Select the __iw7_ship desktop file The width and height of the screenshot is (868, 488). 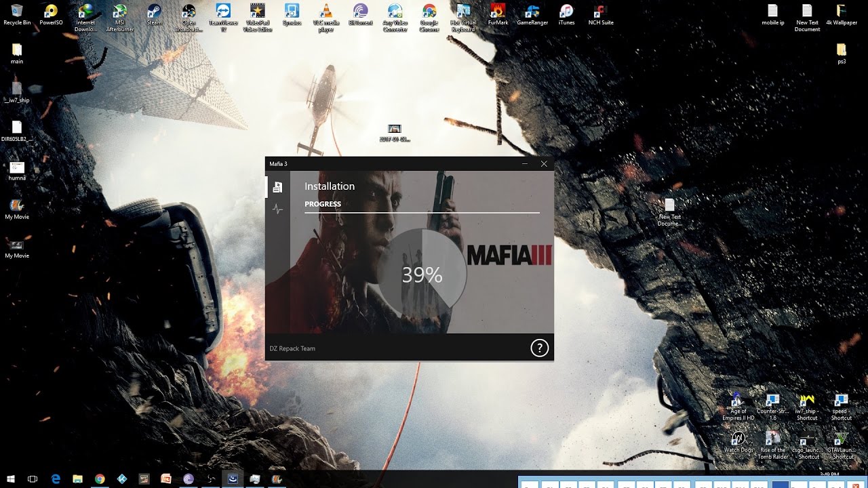point(17,92)
